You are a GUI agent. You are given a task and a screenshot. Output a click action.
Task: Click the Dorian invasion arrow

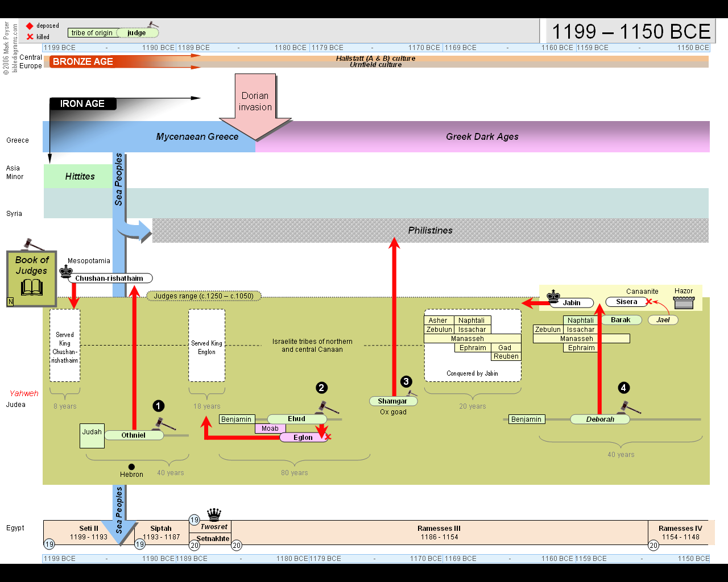[255, 105]
